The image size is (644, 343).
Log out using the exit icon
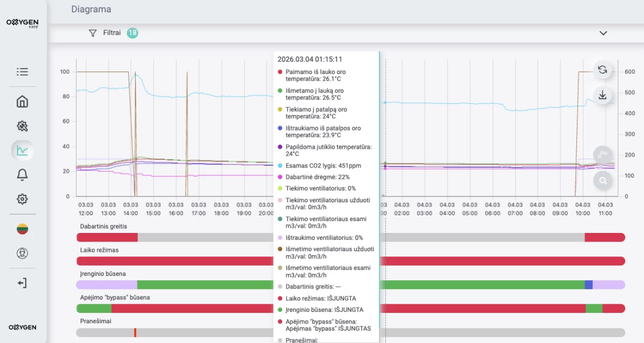click(x=22, y=283)
